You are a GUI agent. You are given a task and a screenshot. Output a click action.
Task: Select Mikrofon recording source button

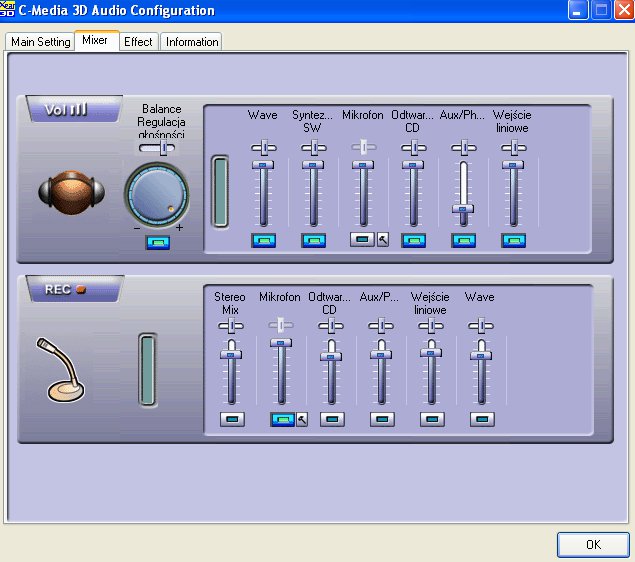point(282,419)
